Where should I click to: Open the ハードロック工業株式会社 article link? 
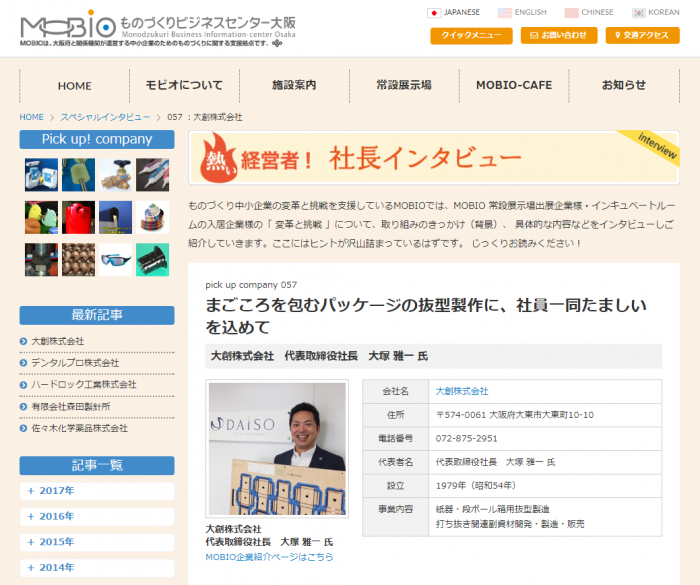click(84, 384)
